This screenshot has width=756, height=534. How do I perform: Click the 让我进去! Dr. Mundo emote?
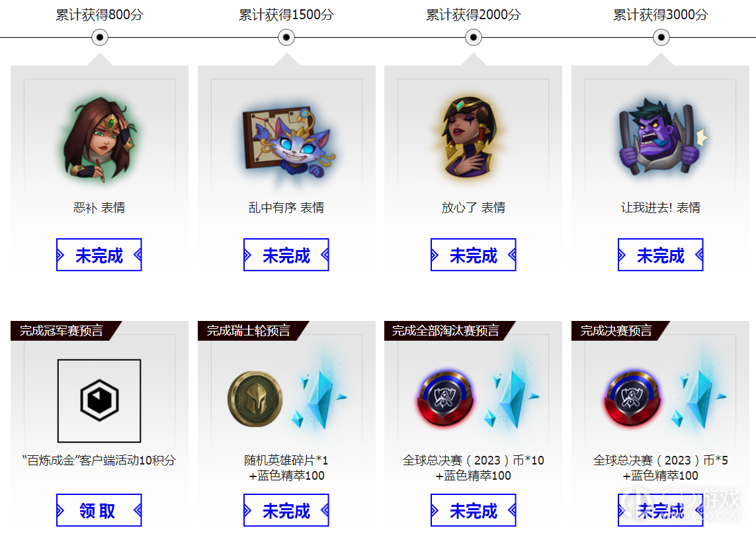662,138
